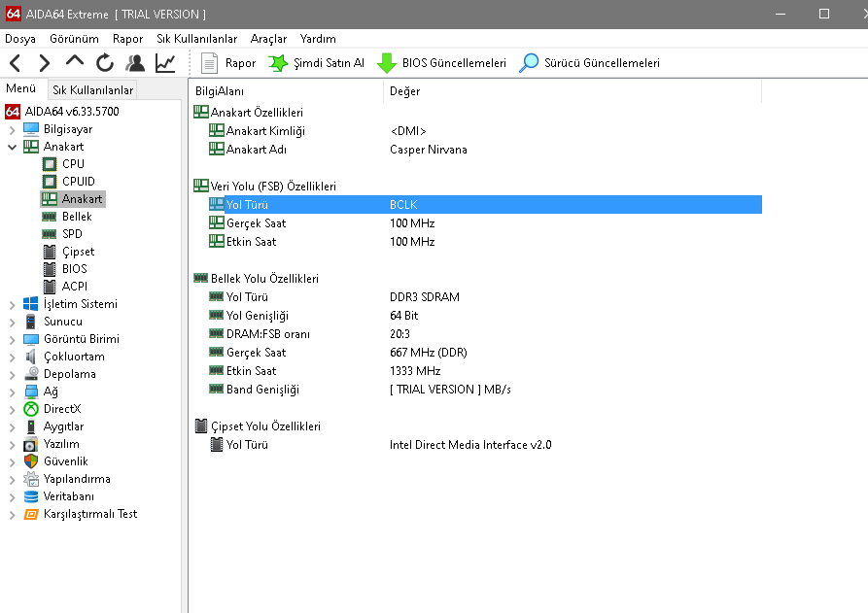The width and height of the screenshot is (868, 613).
Task: Click the up-level arrow icon
Action: coord(75,61)
